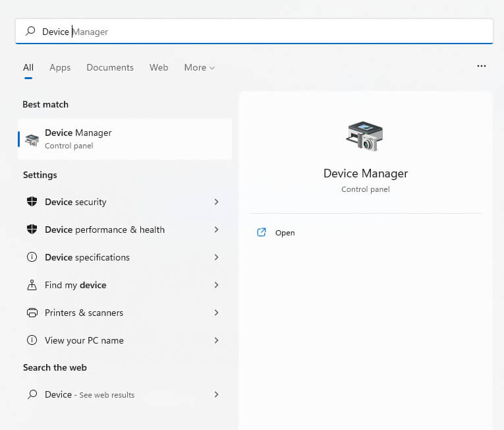504x430 pixels.
Task: Click the Device Manager icon in Best match
Action: [32, 139]
